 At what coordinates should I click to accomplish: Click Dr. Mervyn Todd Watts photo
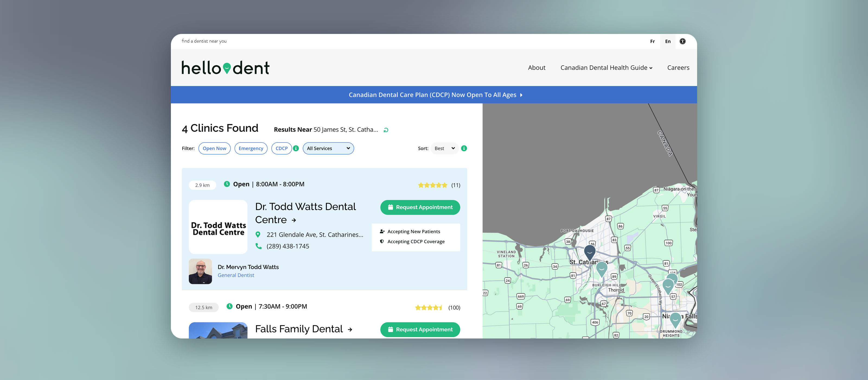click(x=200, y=271)
